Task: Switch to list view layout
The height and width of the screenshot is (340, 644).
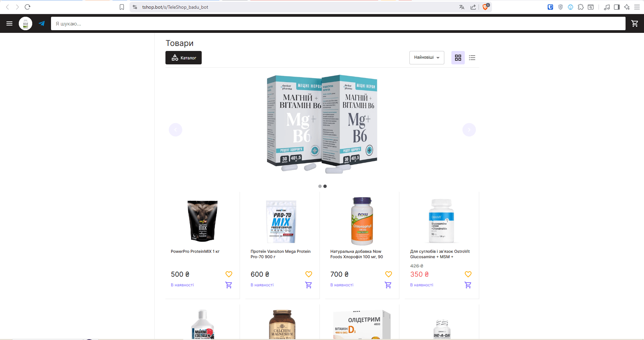Action: pos(472,58)
